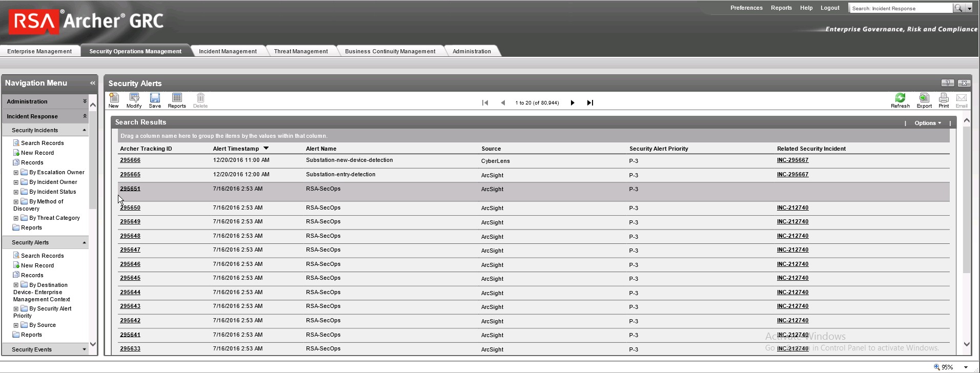This screenshot has width=980, height=373.
Task: Open Reports from the Security Alerts toolbar
Action: coord(177,100)
